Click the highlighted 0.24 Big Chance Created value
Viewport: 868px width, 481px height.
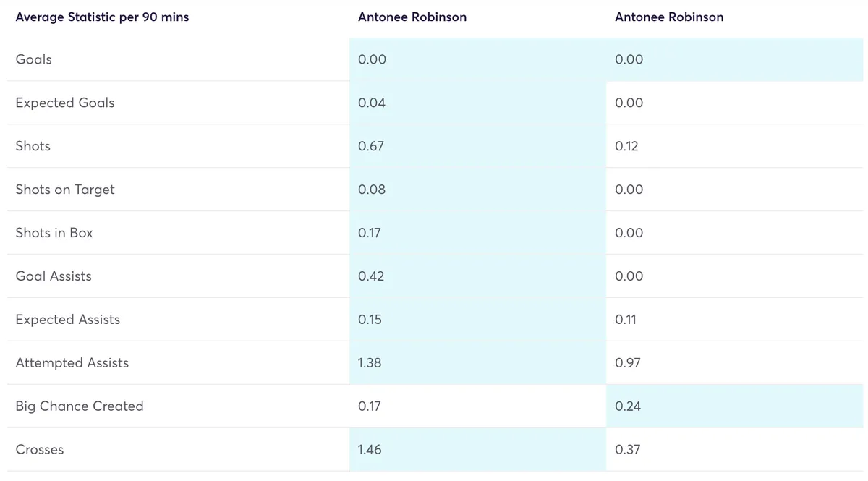click(x=628, y=406)
